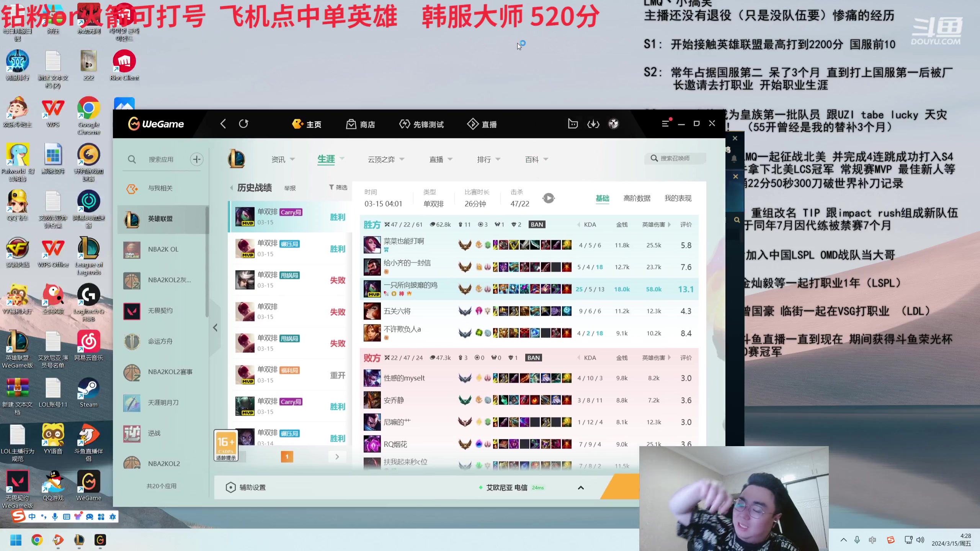This screenshot has width=980, height=551.
Task: Play the match replay button
Action: 549,198
